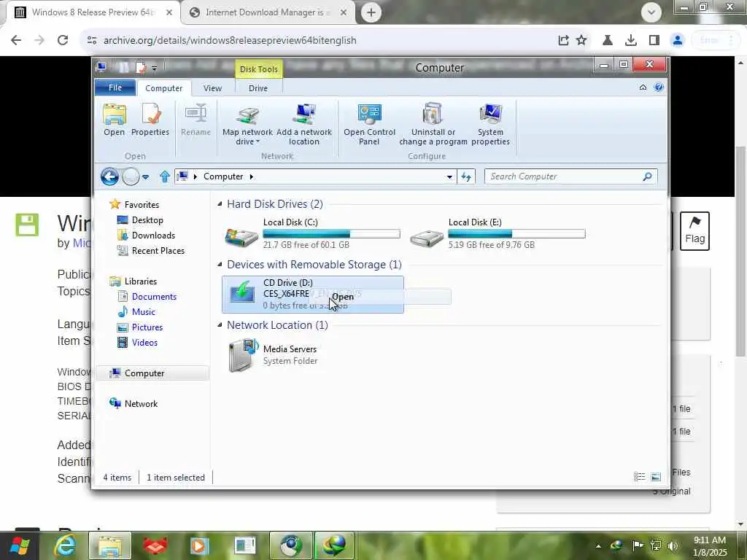Bookmark page with Chrome star icon
747x560 pixels.
coord(581,41)
